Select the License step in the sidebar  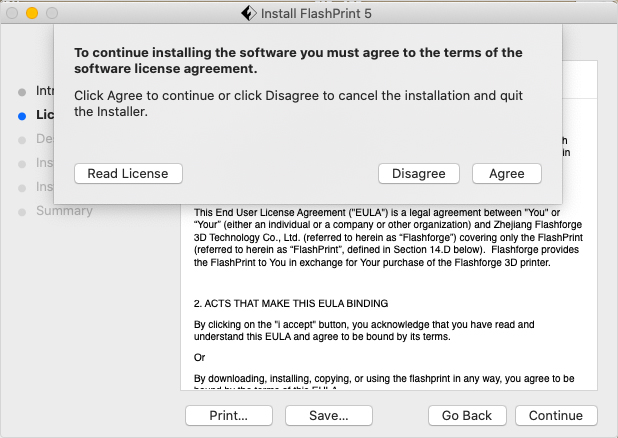tap(45, 115)
